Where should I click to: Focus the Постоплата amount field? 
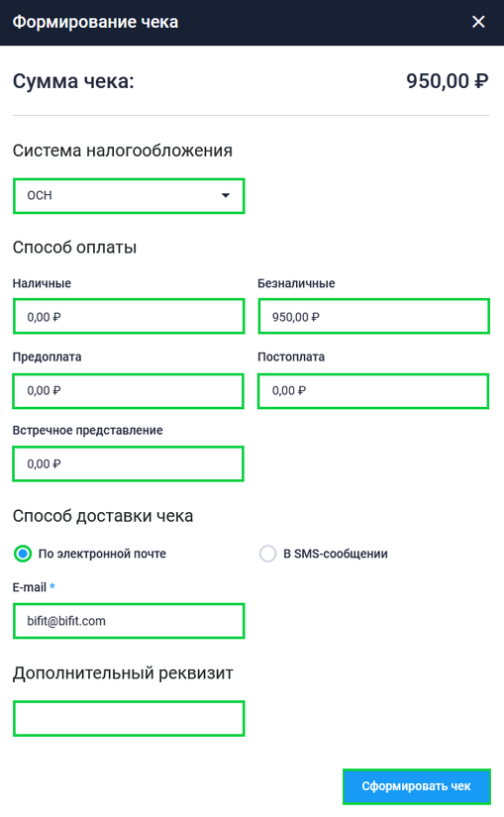[x=373, y=391]
